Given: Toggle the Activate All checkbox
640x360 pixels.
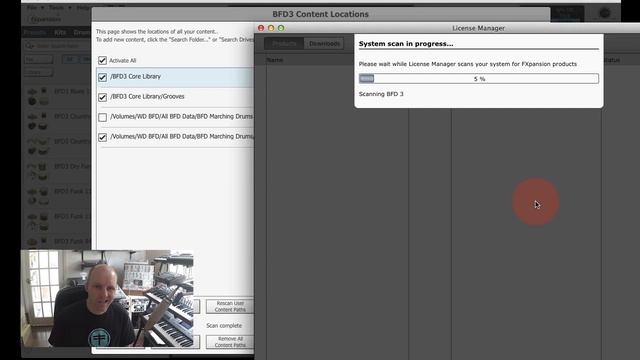Looking at the screenshot, I should [102, 60].
